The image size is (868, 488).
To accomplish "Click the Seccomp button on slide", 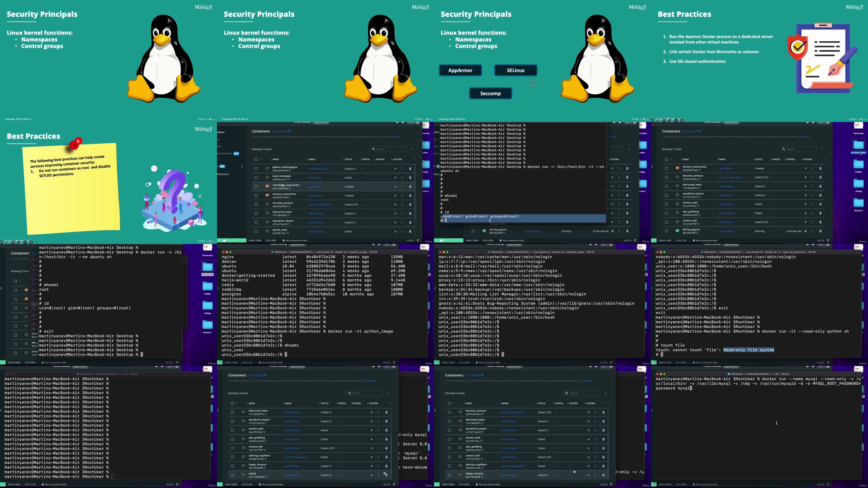I will pyautogui.click(x=490, y=93).
